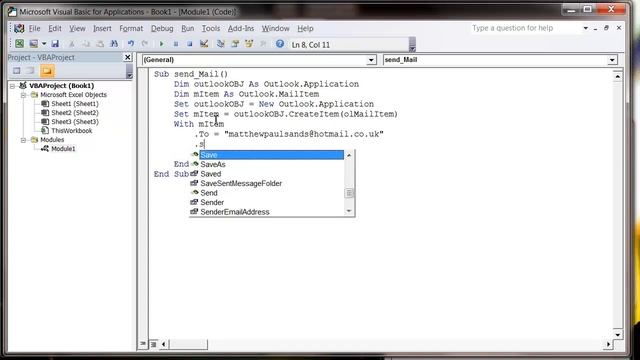Click the 'Type a question for help' box
This screenshot has height=360, width=640.
525,28
